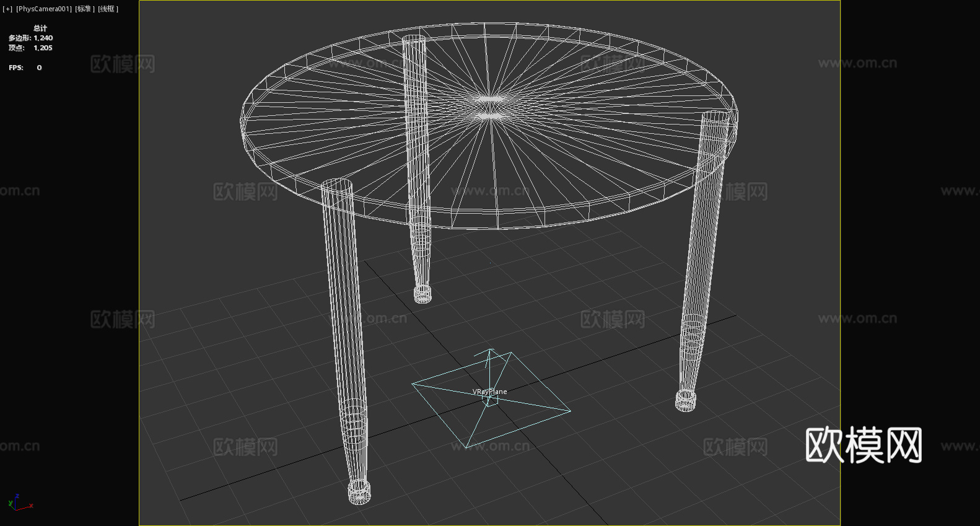Open the [+] viewport general menu
Screen dimensions: 980x526
tap(7, 9)
